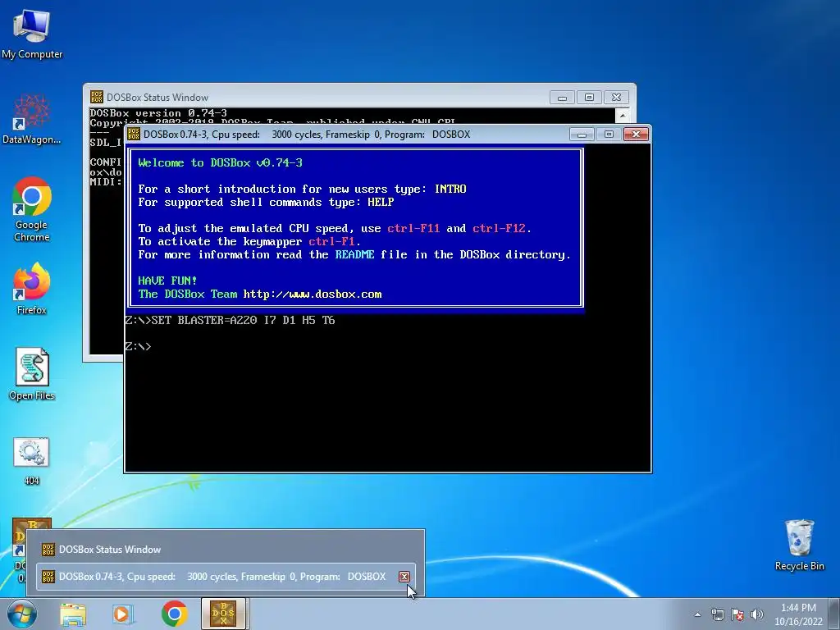Image resolution: width=840 pixels, height=630 pixels.
Task: Click the SET BLASTER=A220 I7 D1 H5 T6 line
Action: pos(230,320)
